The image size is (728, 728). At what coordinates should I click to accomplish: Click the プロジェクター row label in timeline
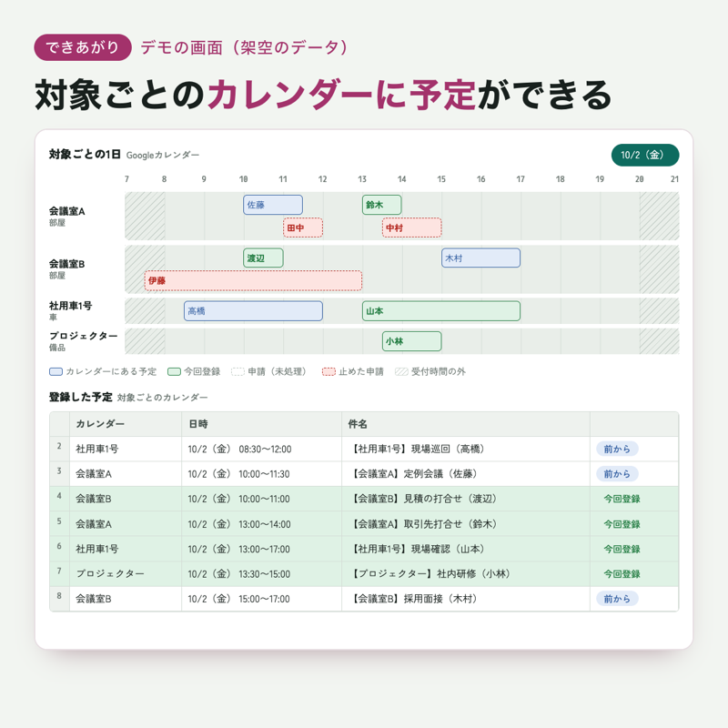click(84, 336)
